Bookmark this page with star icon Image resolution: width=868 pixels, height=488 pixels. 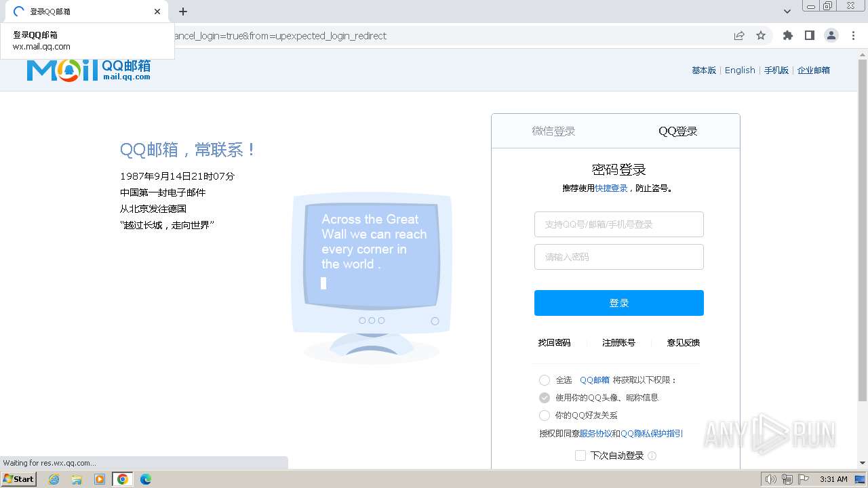761,36
